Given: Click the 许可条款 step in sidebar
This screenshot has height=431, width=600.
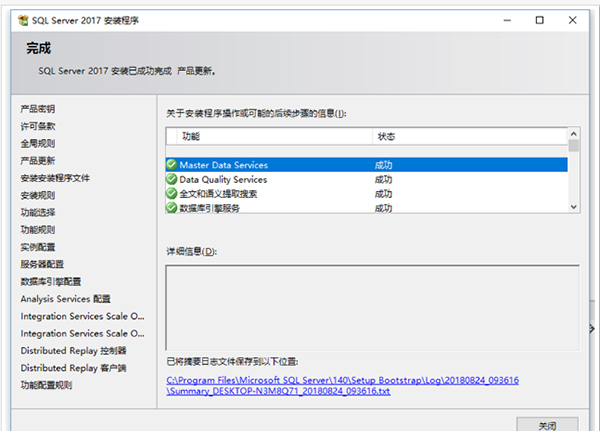Looking at the screenshot, I should pos(38,126).
